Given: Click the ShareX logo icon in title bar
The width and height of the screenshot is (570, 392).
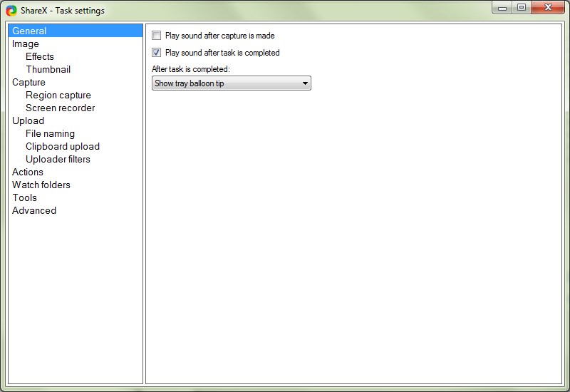Looking at the screenshot, I should 11,11.
